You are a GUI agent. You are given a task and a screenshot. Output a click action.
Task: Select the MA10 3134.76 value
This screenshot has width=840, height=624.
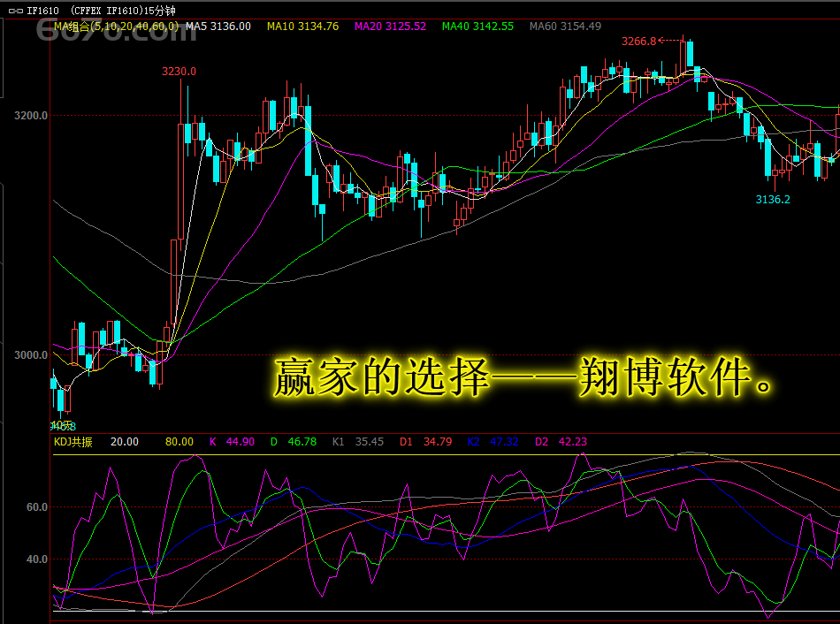click(x=302, y=27)
